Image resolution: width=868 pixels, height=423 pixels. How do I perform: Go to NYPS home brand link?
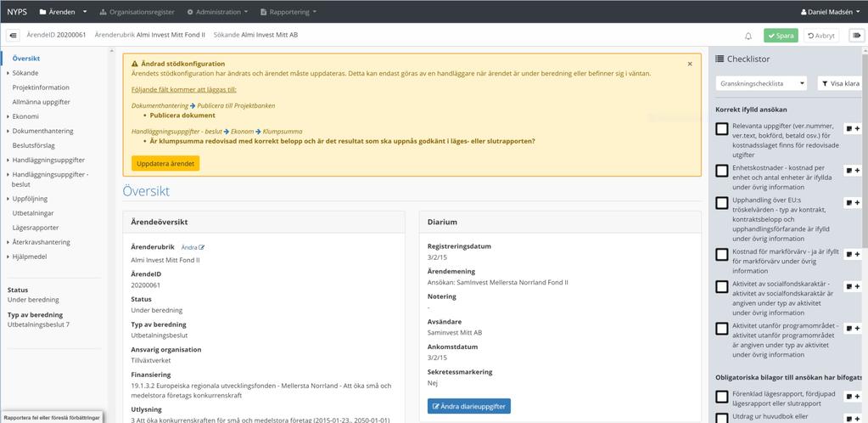17,12
